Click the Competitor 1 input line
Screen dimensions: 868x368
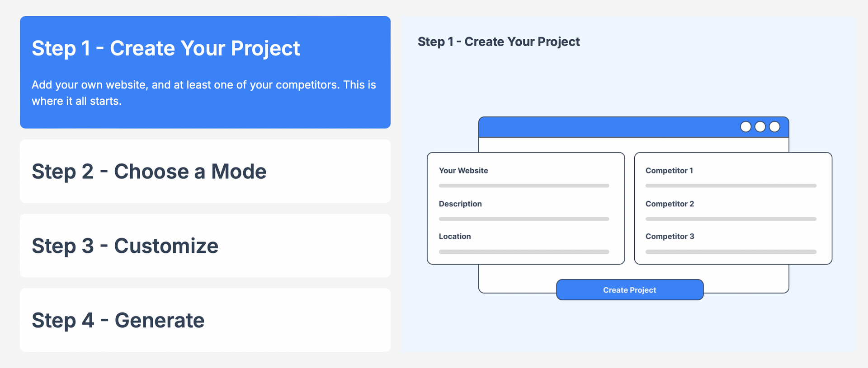tap(731, 186)
